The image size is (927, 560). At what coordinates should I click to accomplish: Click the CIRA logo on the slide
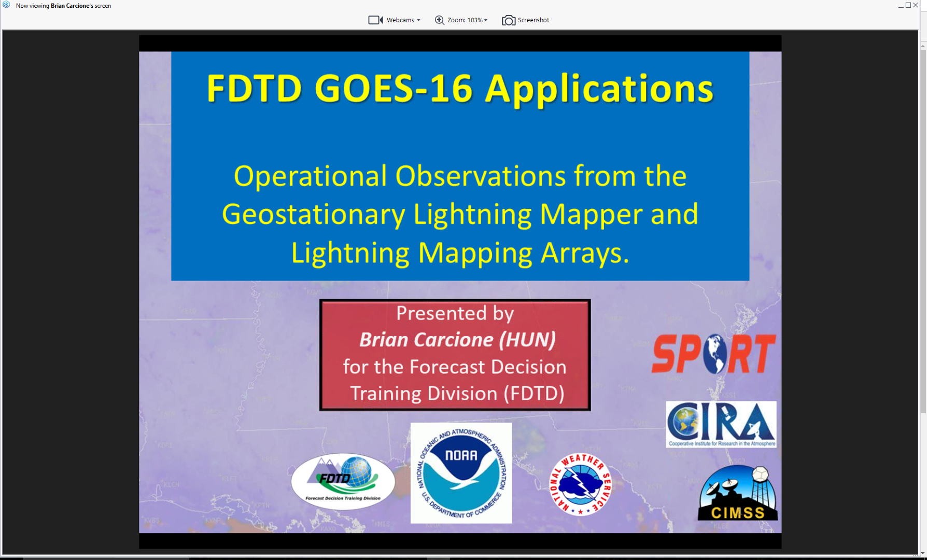721,424
